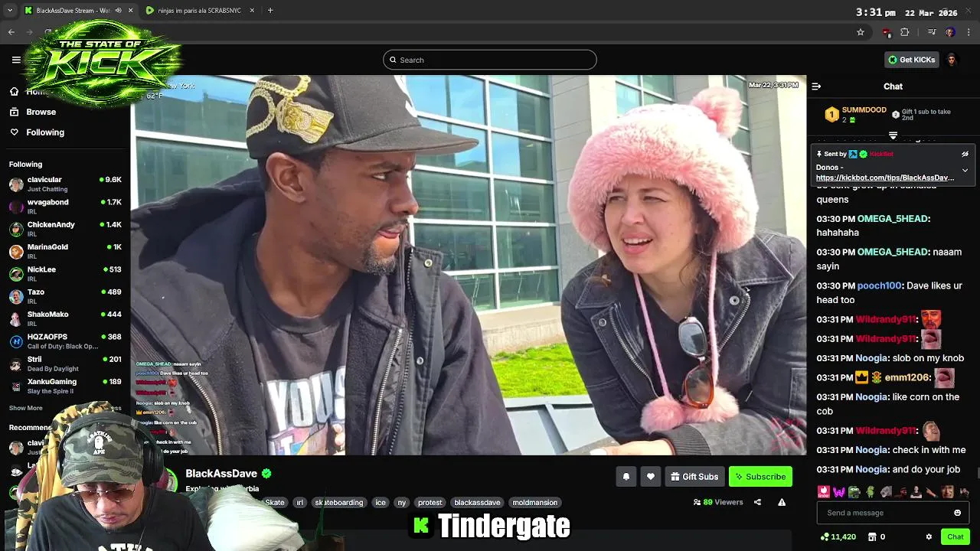Screen dimensions: 980x551
Task: Click the skateboarding tag
Action: click(x=338, y=503)
